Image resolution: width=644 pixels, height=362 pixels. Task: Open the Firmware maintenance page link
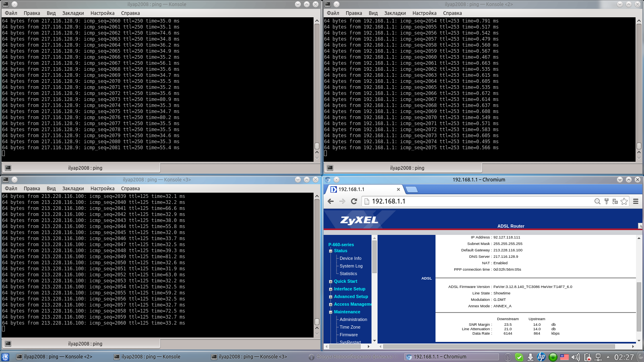pyautogui.click(x=349, y=335)
